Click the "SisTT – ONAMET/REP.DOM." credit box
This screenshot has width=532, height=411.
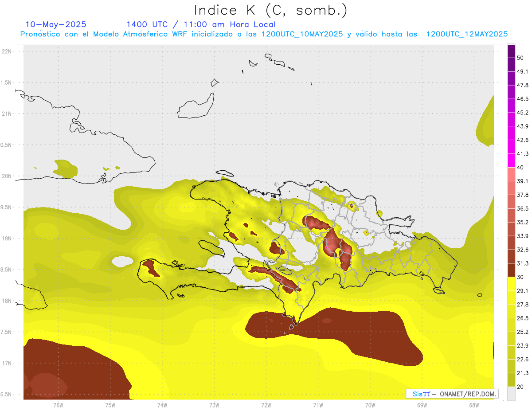pos(452,394)
